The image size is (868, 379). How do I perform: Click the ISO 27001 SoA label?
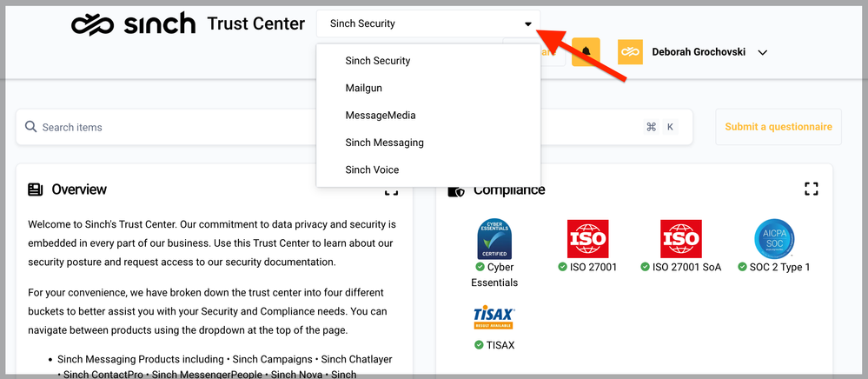point(686,267)
